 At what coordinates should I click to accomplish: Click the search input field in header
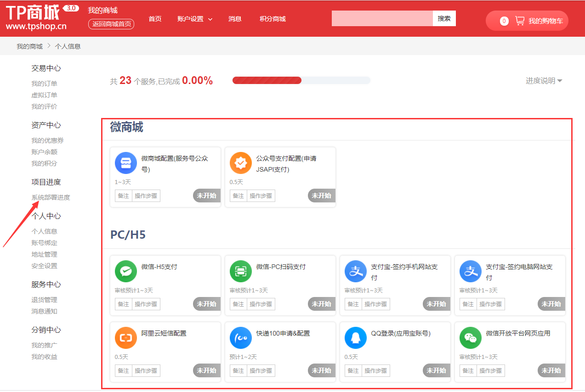[x=382, y=18]
